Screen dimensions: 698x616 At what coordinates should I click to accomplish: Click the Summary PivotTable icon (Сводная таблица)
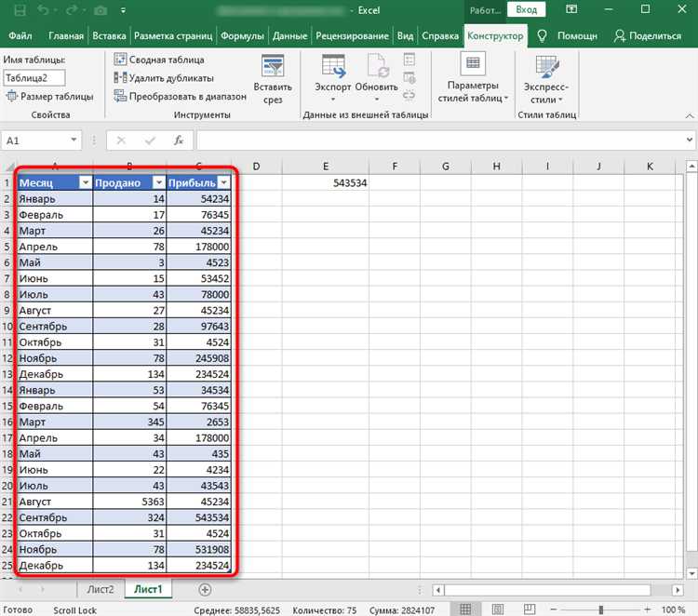[x=120, y=60]
